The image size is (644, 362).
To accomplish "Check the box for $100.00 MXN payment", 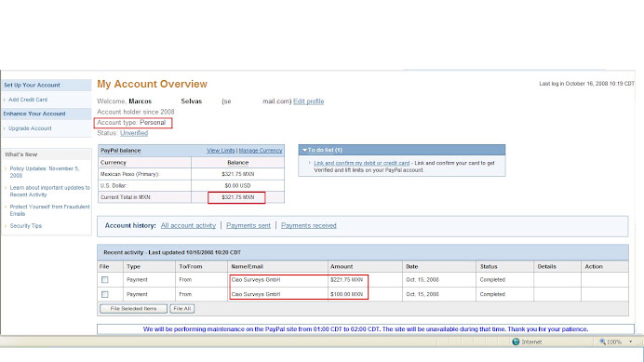I will [105, 295].
